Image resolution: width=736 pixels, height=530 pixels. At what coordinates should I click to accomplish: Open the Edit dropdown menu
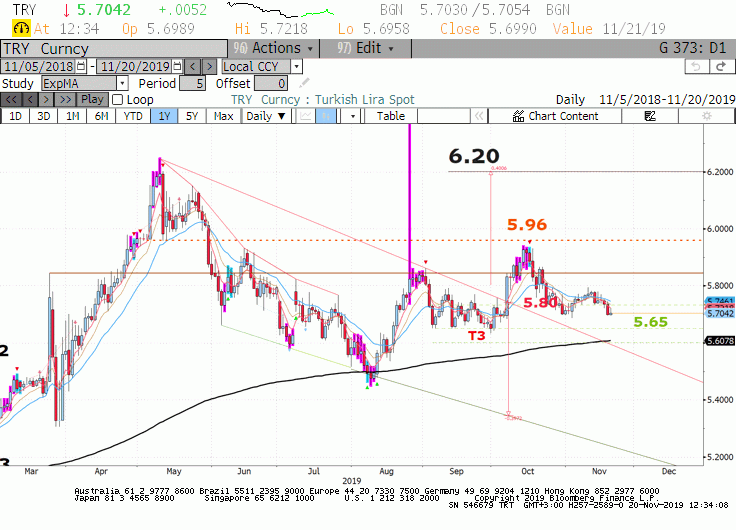(366, 48)
